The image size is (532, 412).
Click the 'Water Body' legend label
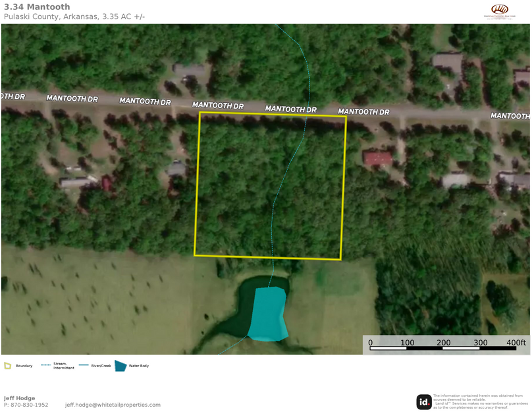[139, 366]
